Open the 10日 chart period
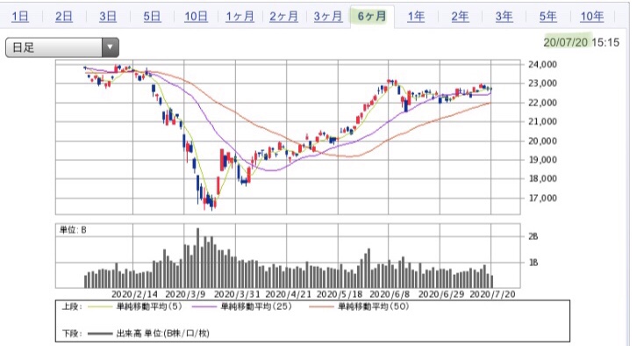 pyautogui.click(x=196, y=17)
